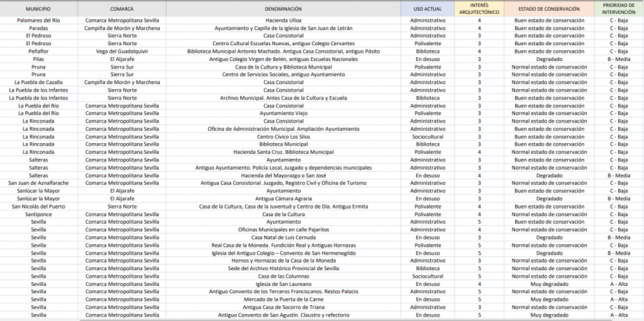Click the San Juan de Aznalfarache cell
644x321 pixels.
[38, 183]
